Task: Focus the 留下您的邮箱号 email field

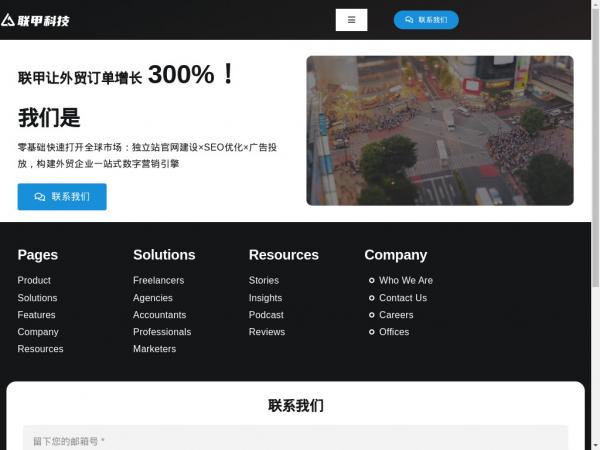Action: 295,439
